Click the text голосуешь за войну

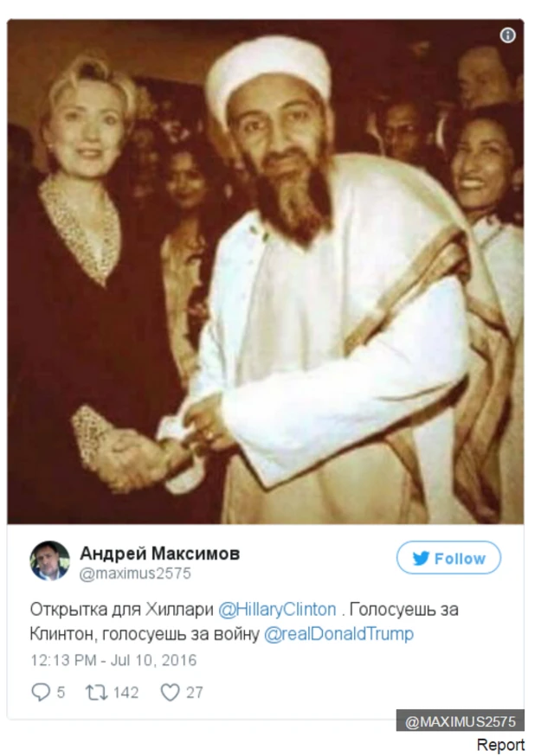tap(181, 633)
